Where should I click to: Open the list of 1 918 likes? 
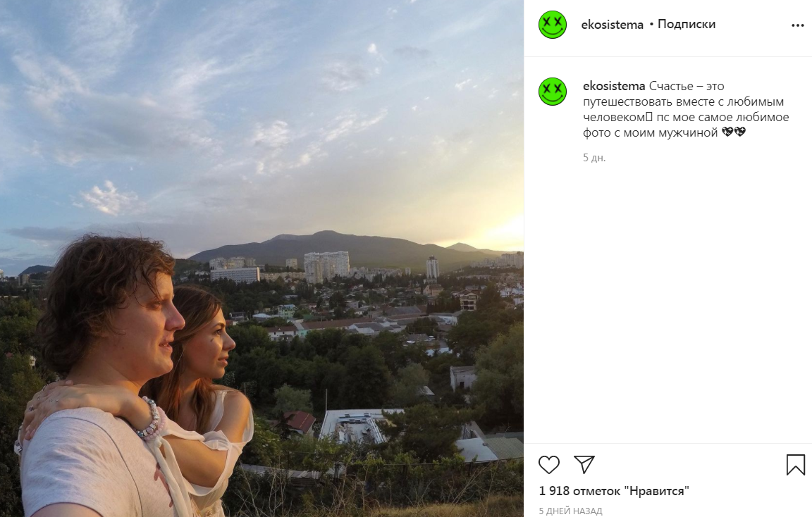pos(613,491)
